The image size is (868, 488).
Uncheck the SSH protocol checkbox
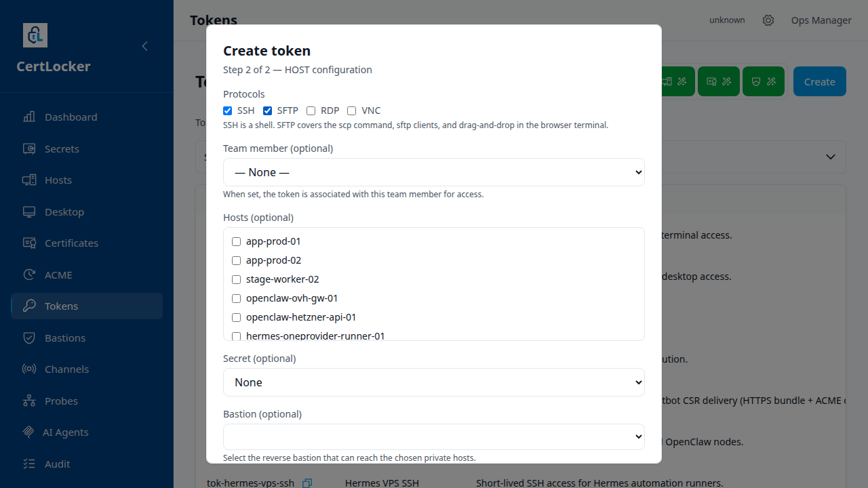[228, 110]
